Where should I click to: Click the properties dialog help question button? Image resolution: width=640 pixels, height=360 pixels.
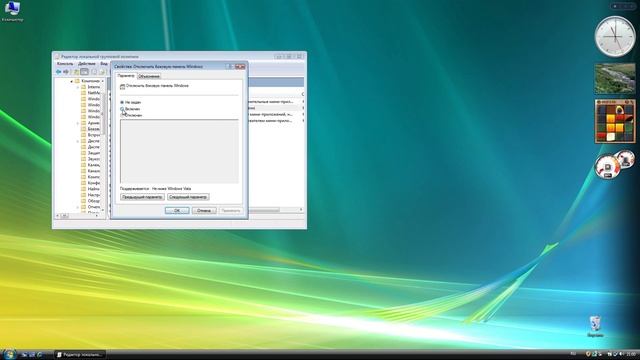(230, 66)
